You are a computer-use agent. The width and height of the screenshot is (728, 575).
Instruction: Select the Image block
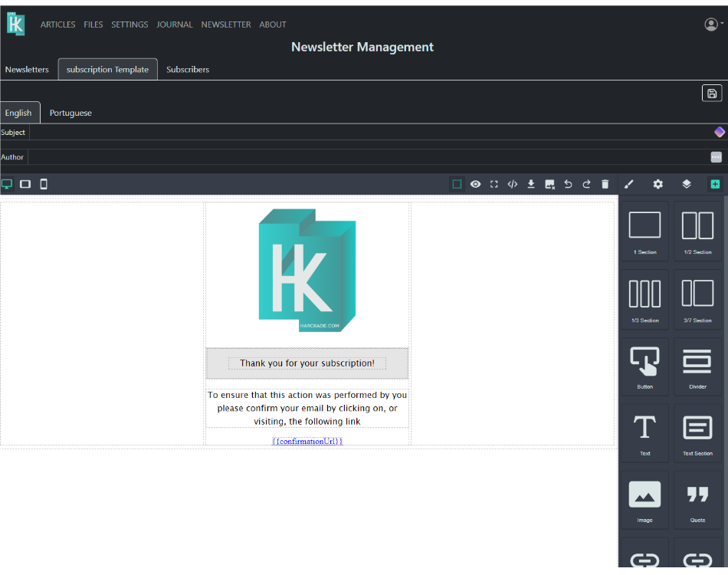(x=645, y=500)
